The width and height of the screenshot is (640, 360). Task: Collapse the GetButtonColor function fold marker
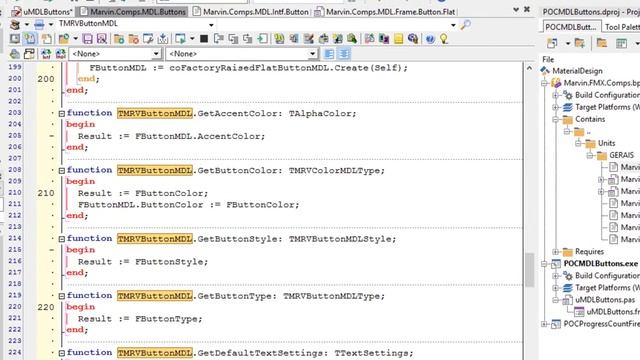(62, 171)
